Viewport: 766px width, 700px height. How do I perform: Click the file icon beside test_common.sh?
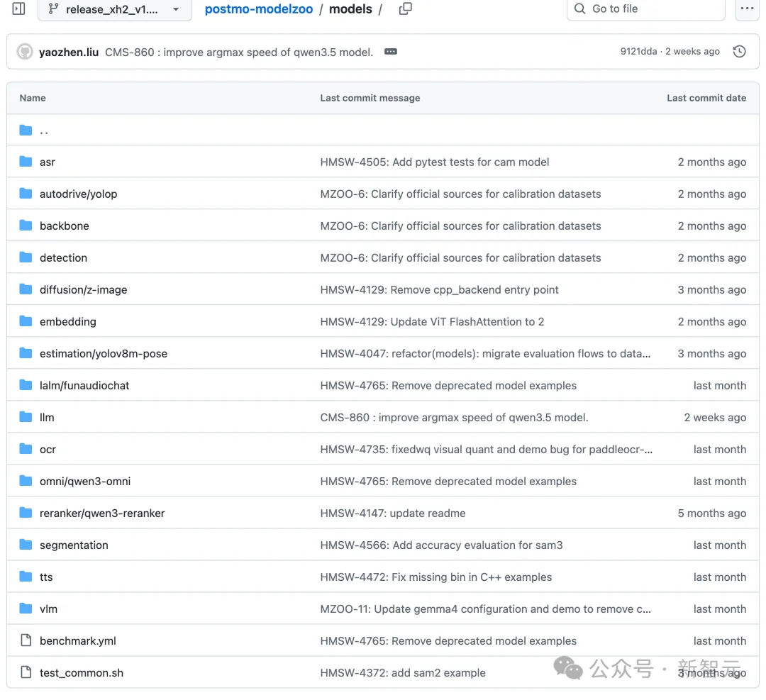26,672
